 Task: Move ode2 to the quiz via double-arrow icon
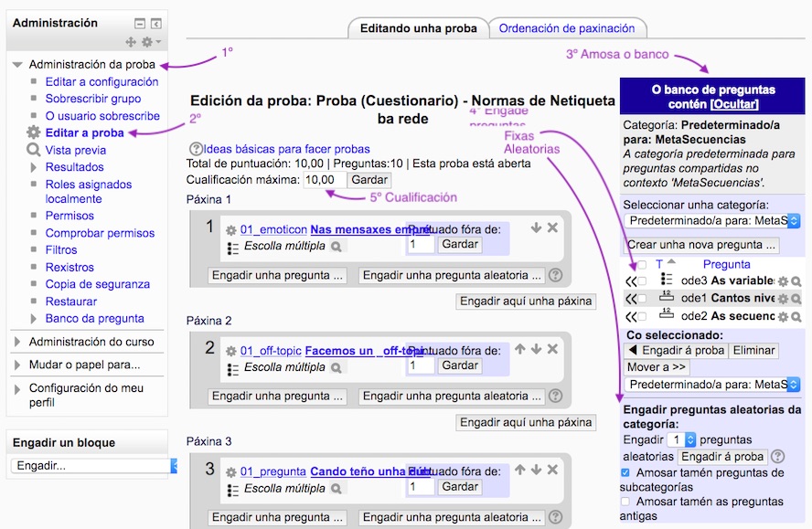pos(630,314)
